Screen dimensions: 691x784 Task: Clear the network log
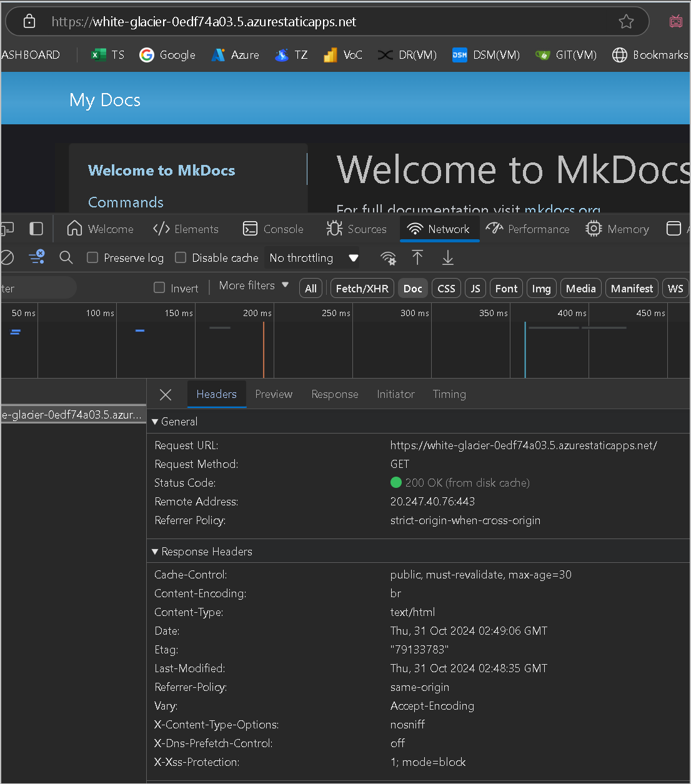7,257
